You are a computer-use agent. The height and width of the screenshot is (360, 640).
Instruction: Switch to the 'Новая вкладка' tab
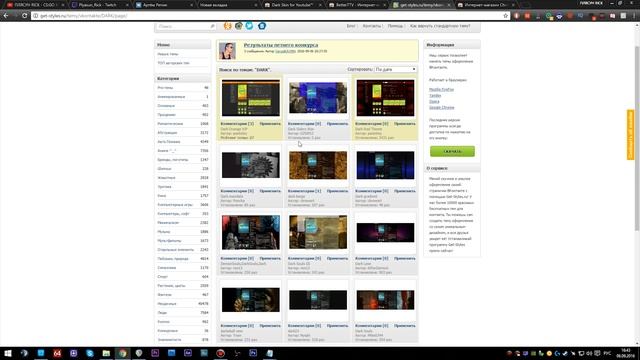pyautogui.click(x=228, y=5)
